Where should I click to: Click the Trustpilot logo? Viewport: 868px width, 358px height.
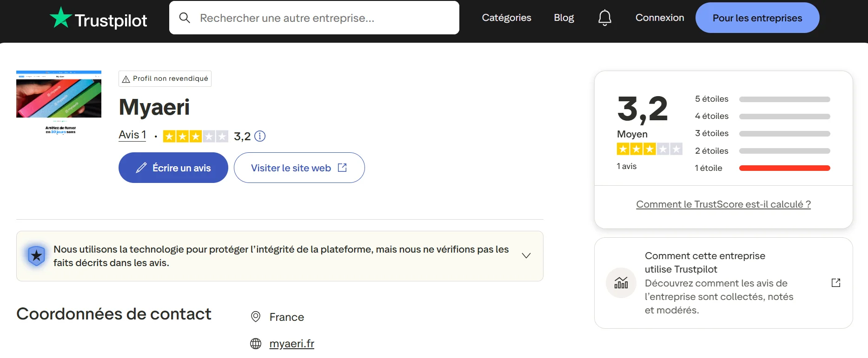pyautogui.click(x=98, y=18)
